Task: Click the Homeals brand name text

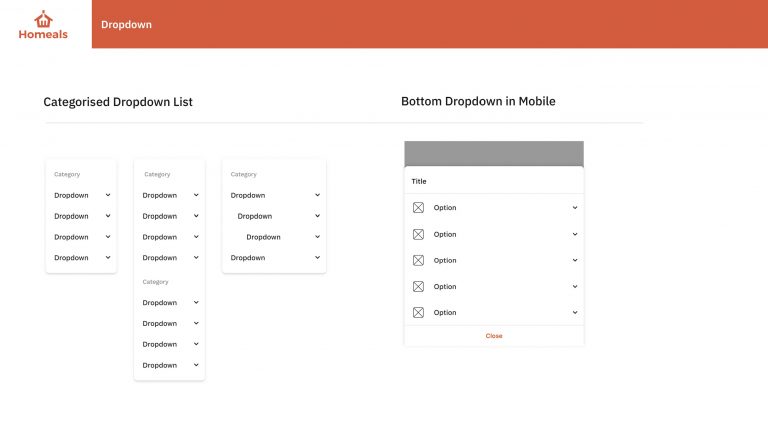Action: [x=43, y=34]
